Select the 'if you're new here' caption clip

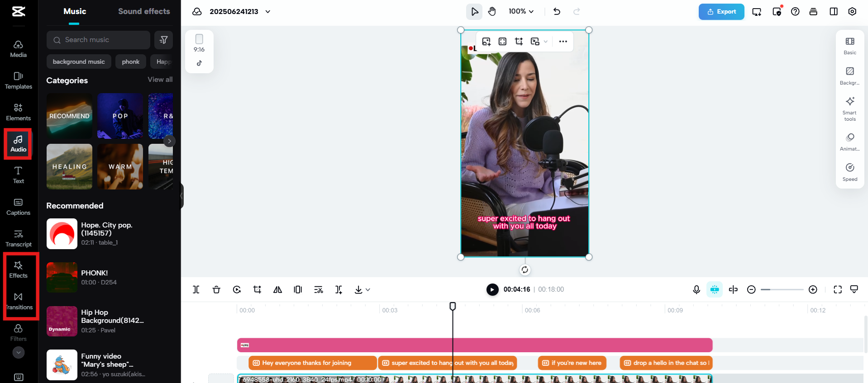(572, 363)
